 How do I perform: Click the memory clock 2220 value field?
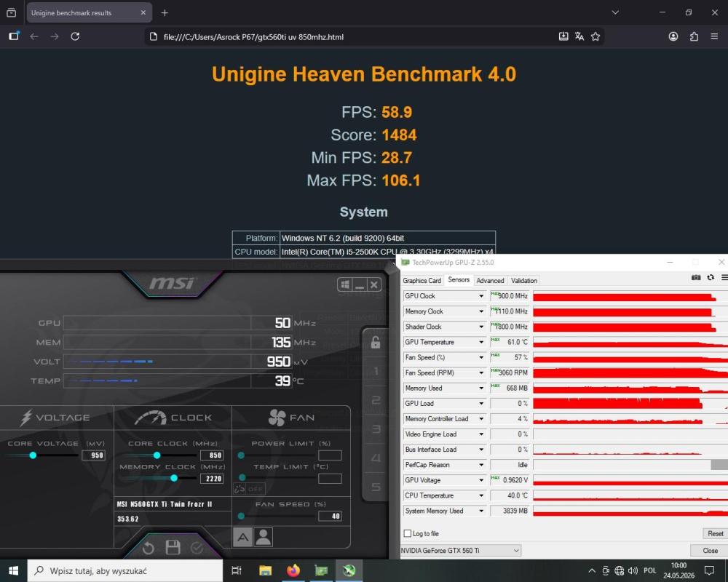point(212,479)
